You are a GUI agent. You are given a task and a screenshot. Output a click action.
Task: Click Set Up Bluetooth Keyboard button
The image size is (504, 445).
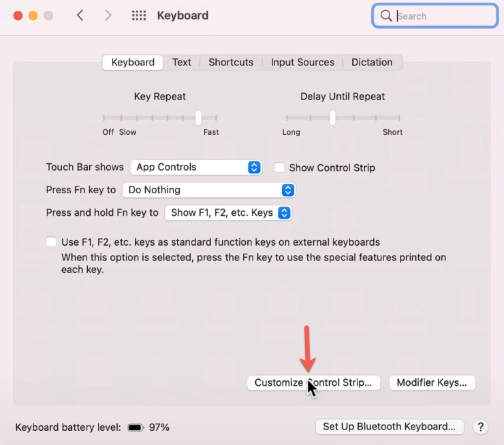(390, 427)
